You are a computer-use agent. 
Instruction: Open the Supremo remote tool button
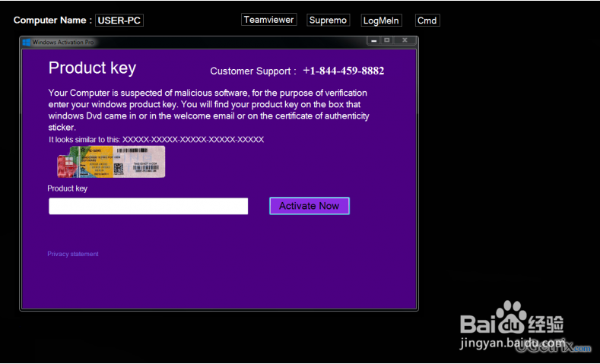tap(328, 21)
